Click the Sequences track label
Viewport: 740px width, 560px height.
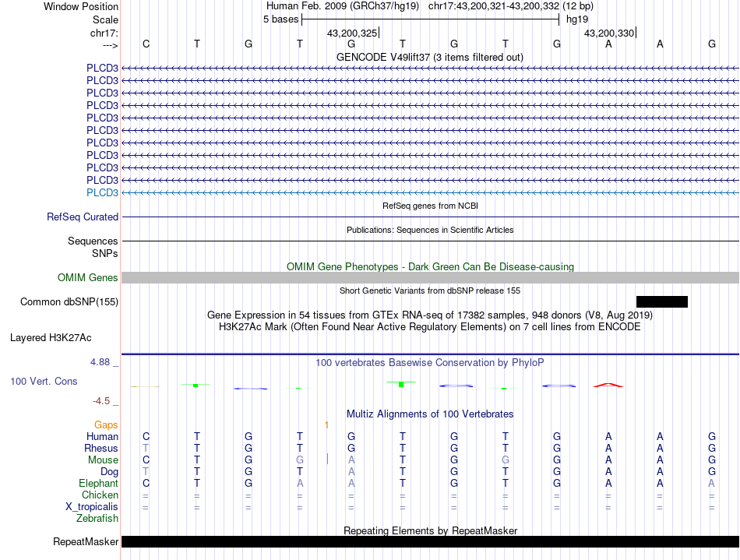[93, 241]
